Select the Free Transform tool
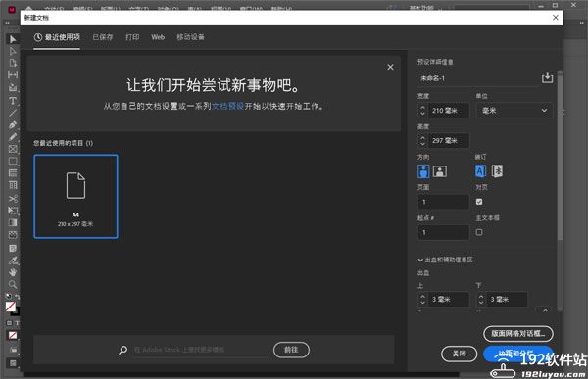The image size is (588, 379). [13, 211]
